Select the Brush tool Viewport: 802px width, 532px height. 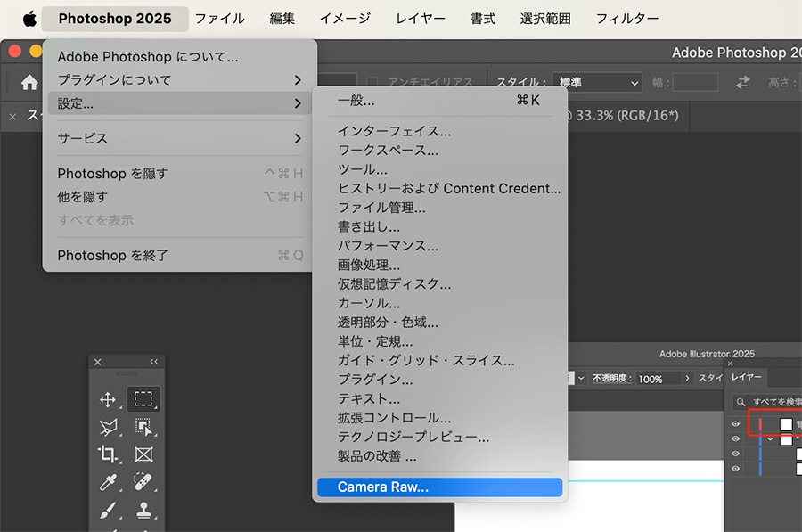pyautogui.click(x=108, y=510)
